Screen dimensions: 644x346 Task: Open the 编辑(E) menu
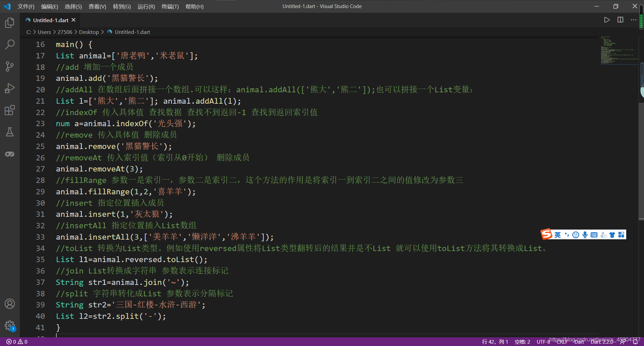point(50,6)
